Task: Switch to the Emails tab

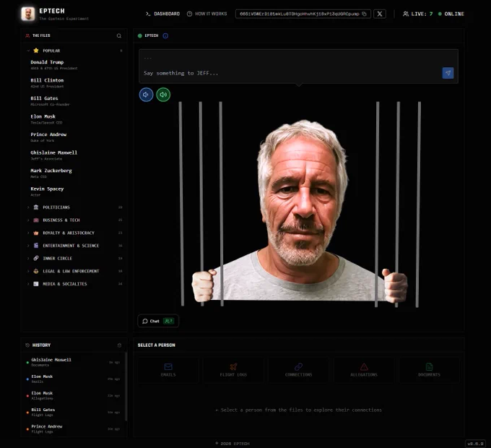Action: tap(168, 370)
